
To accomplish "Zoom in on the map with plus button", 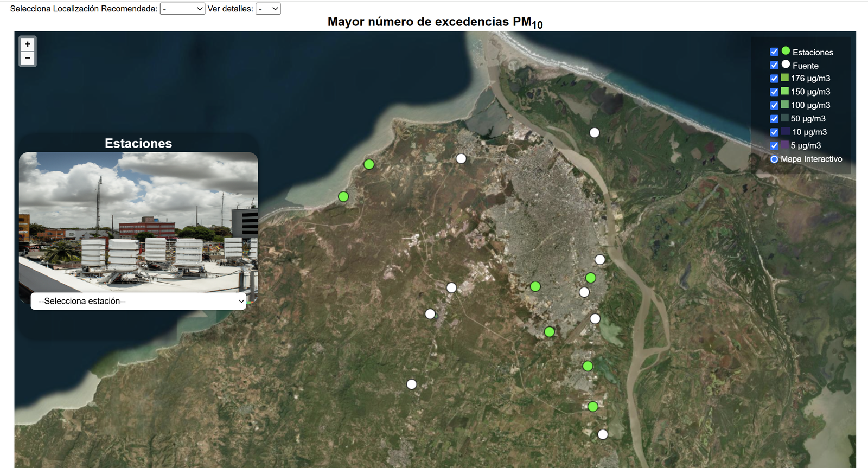I will [28, 44].
